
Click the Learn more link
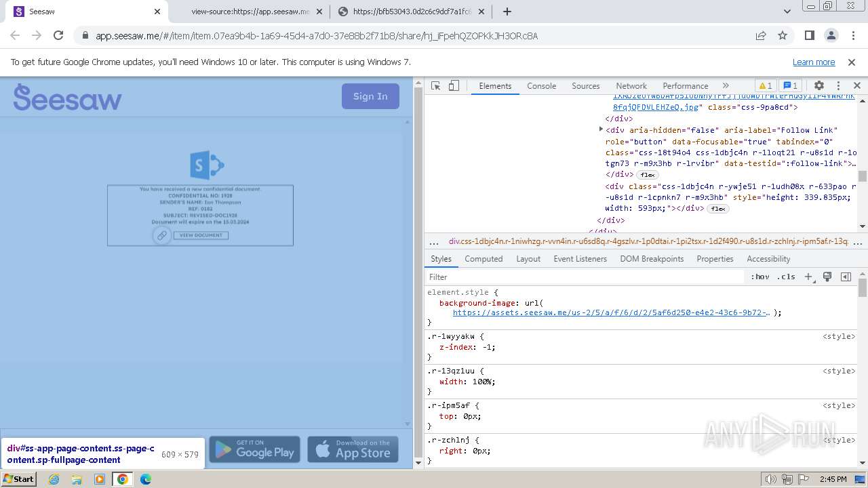pyautogui.click(x=814, y=62)
